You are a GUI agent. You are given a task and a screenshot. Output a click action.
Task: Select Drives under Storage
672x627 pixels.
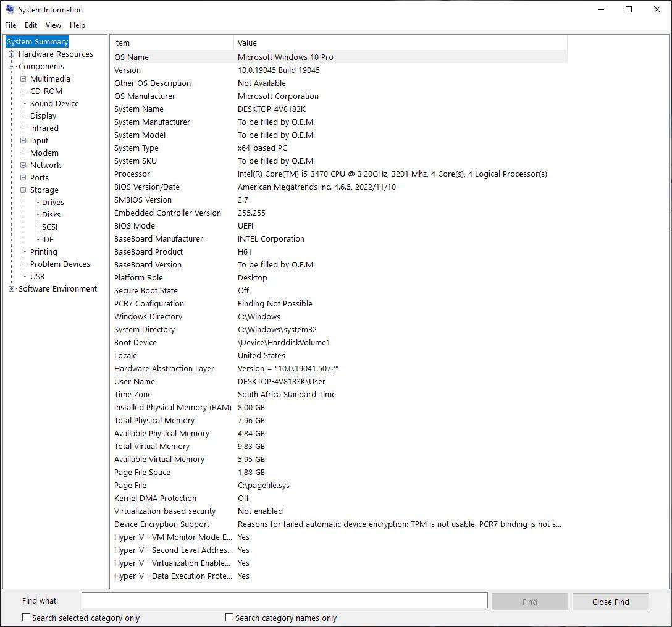coord(52,202)
